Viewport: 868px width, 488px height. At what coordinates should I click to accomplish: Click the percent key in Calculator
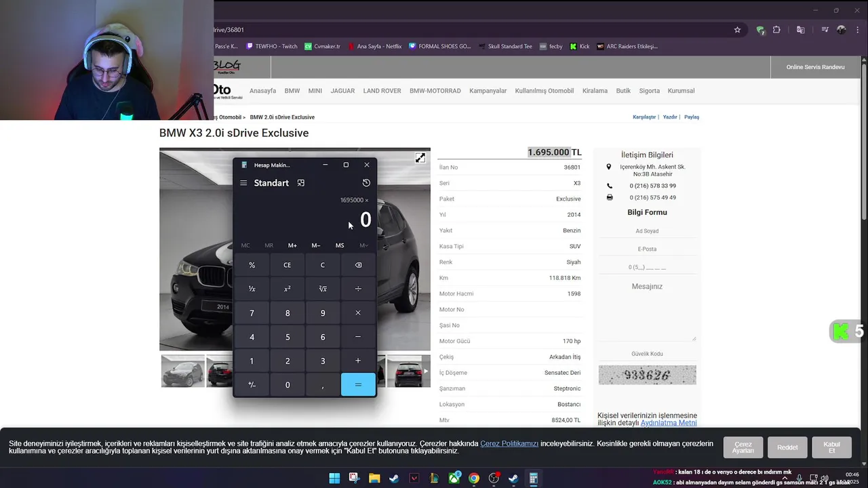[x=252, y=265]
